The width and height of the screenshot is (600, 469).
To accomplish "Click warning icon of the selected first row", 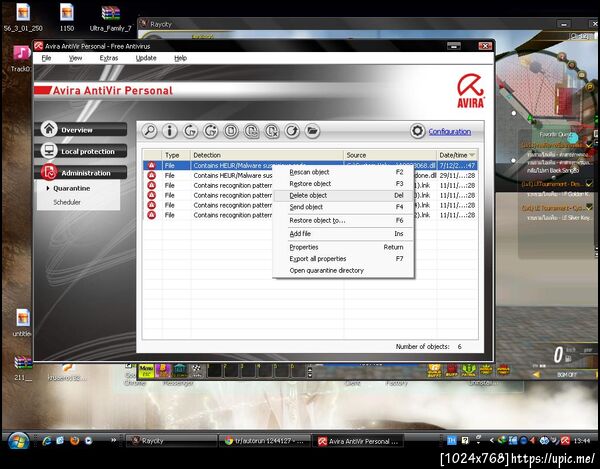I will click(x=152, y=165).
